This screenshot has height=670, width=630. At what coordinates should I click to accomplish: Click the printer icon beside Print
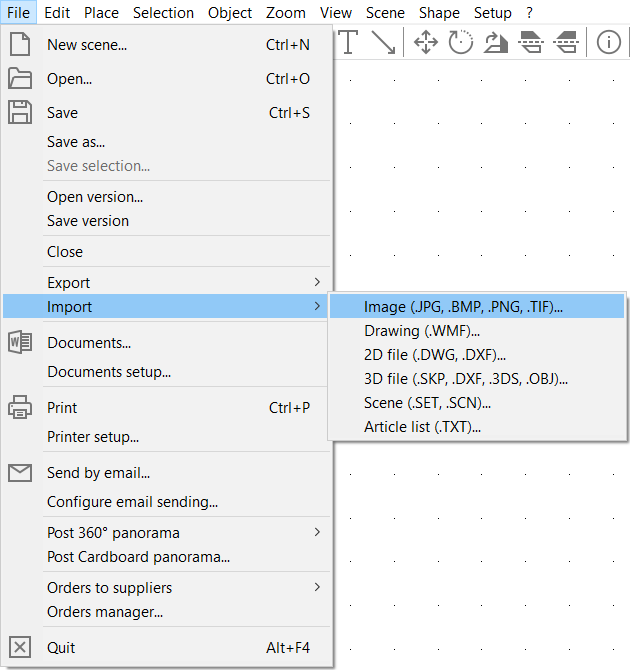(20, 408)
